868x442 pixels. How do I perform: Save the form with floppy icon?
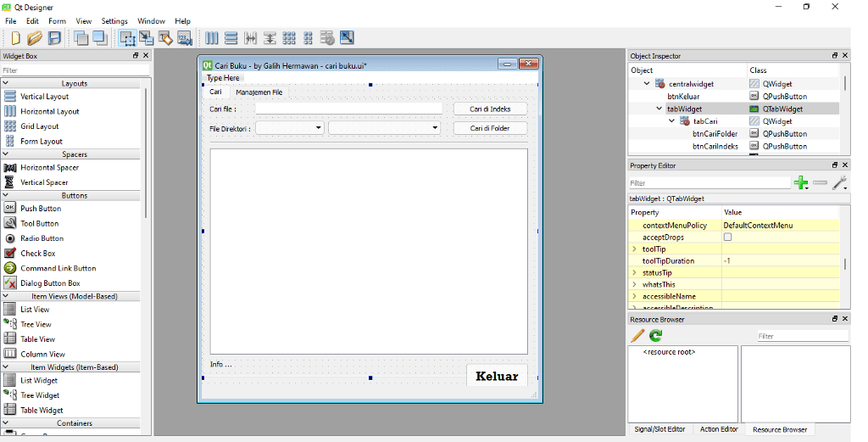click(x=54, y=37)
